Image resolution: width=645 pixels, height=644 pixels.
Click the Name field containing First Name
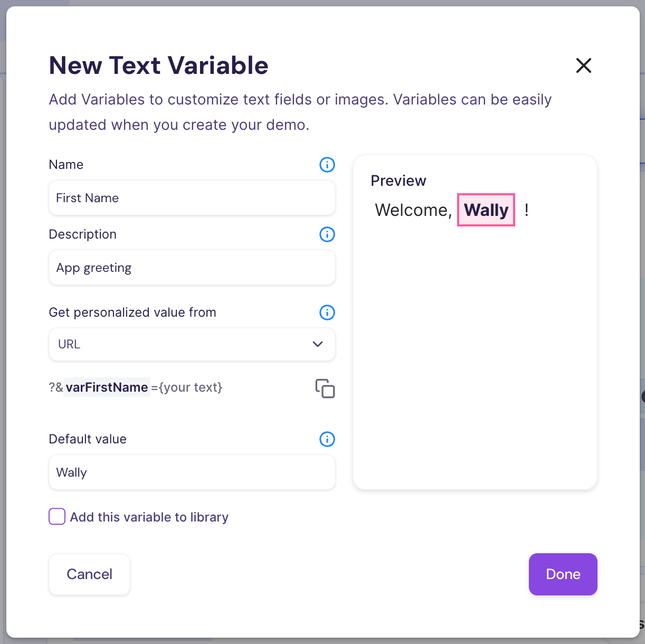192,198
